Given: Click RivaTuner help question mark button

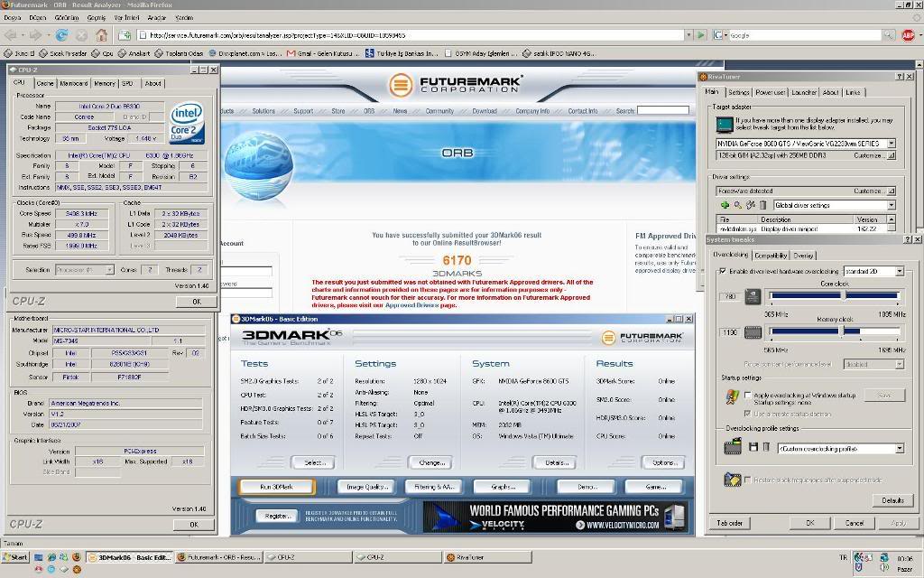Looking at the screenshot, I should pyautogui.click(x=900, y=77).
